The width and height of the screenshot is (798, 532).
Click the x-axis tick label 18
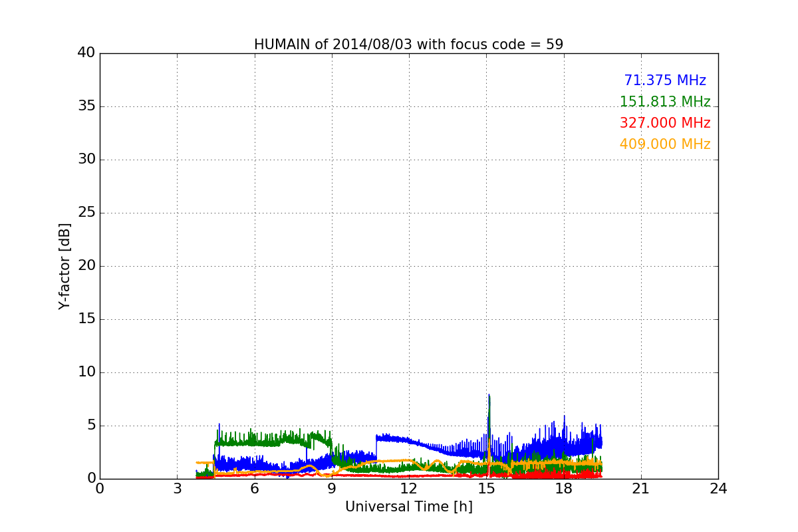coord(564,488)
